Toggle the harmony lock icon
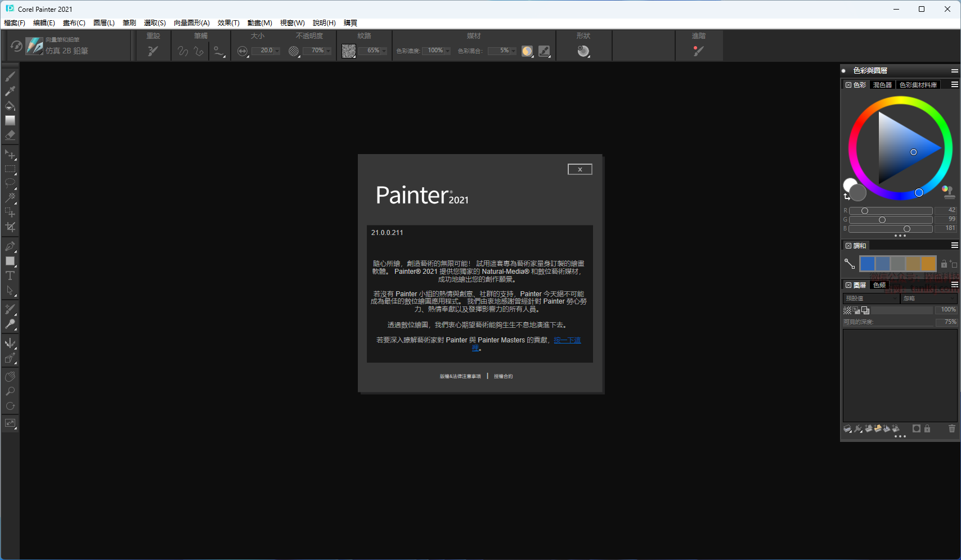Image resolution: width=961 pixels, height=560 pixels. (x=944, y=264)
